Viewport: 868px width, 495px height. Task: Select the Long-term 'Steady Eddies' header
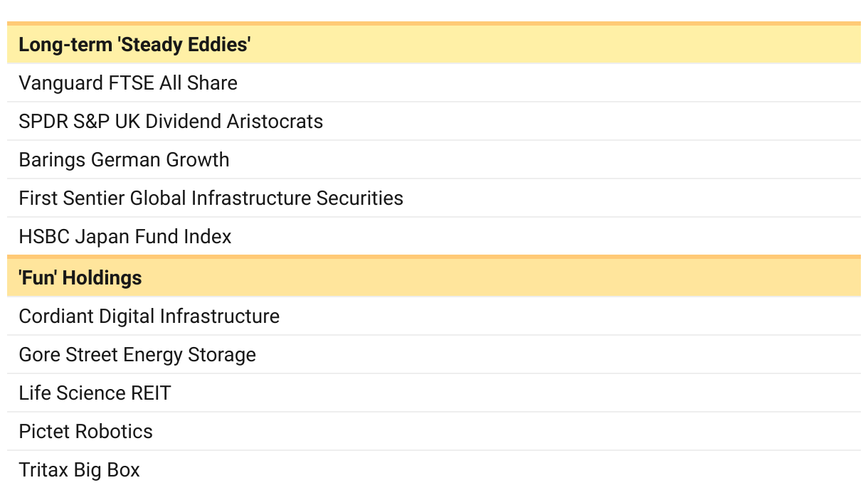click(434, 44)
